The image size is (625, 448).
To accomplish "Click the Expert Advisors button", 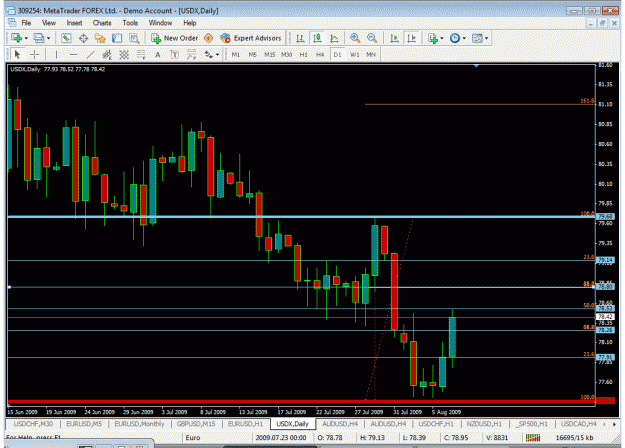I will pos(251,38).
